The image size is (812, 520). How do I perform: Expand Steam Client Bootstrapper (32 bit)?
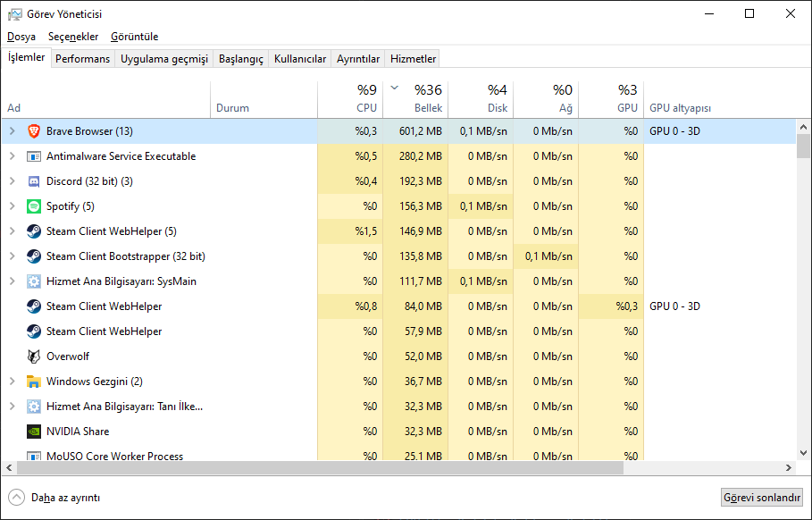pos(13,256)
